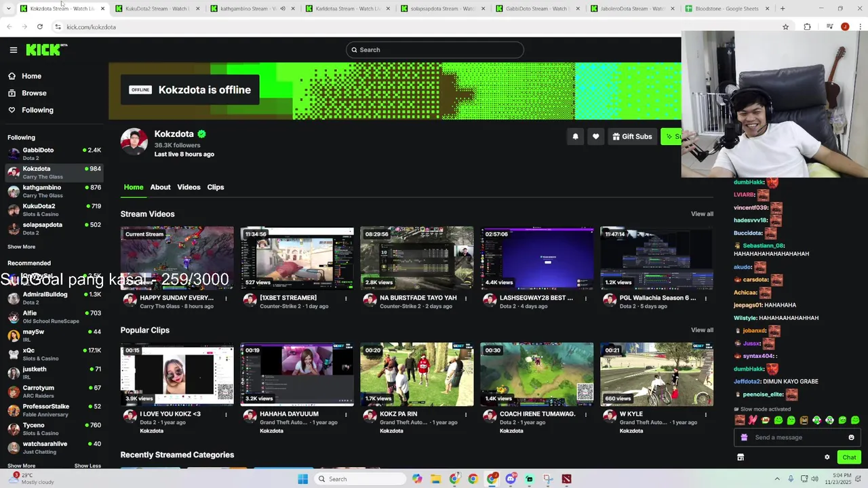Screen dimensions: 868x488
Task: Open options for I LOVE YOU KOKZ clip
Action: 226,414
